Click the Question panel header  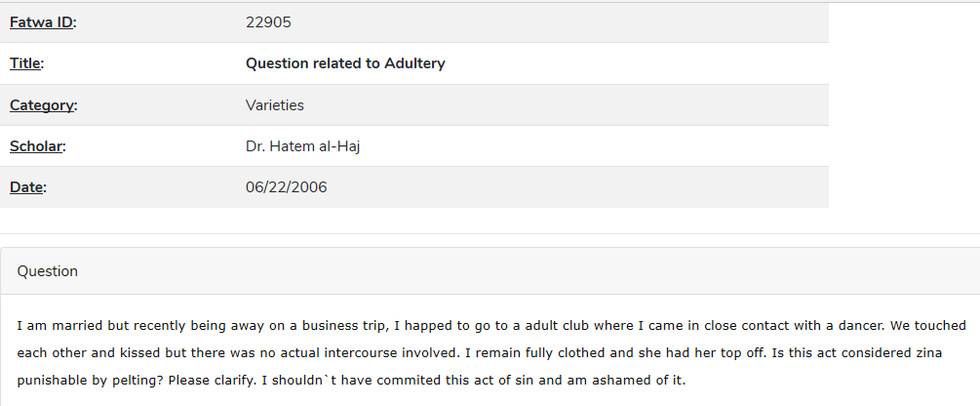(x=490, y=271)
